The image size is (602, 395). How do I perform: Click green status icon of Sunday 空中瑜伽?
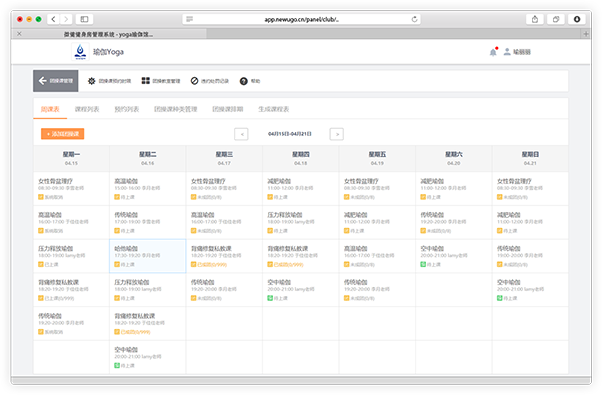pyautogui.click(x=499, y=298)
